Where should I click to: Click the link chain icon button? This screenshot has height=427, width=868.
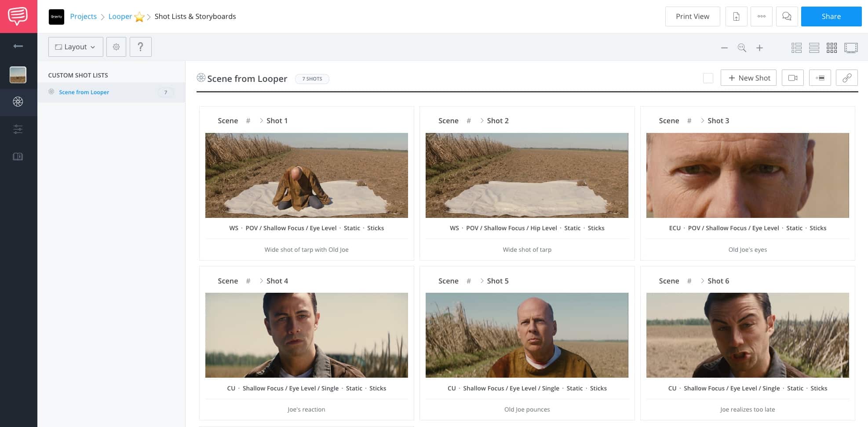[x=847, y=78]
